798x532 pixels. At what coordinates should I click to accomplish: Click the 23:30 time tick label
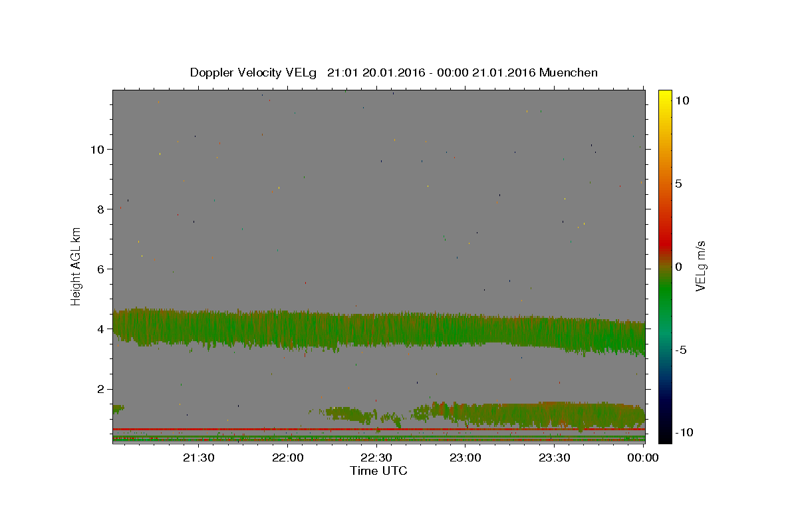[x=554, y=458]
